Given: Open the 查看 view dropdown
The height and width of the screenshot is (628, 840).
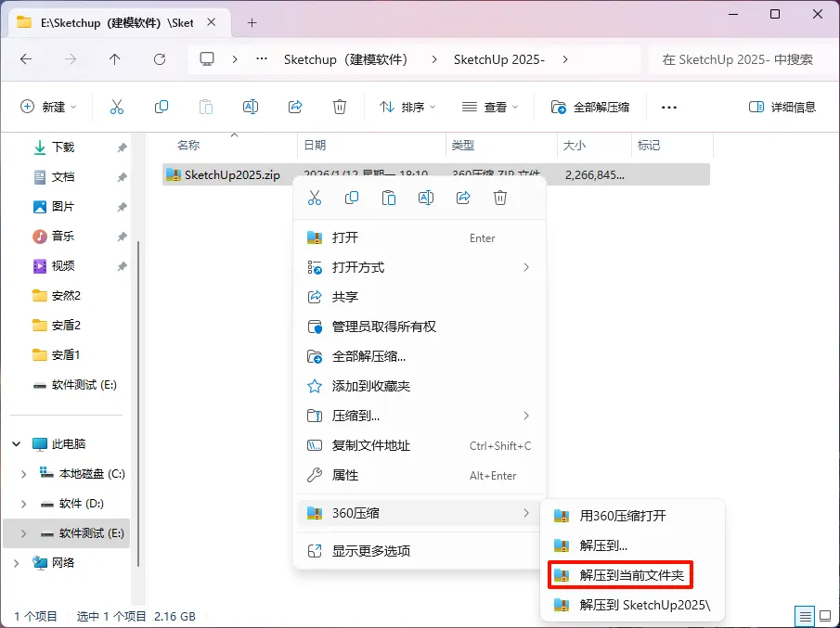Looking at the screenshot, I should 490,107.
